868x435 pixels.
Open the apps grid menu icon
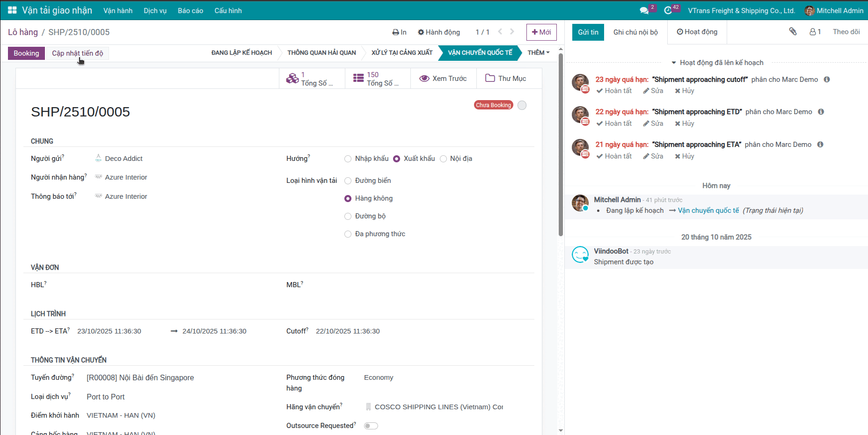[x=12, y=10]
